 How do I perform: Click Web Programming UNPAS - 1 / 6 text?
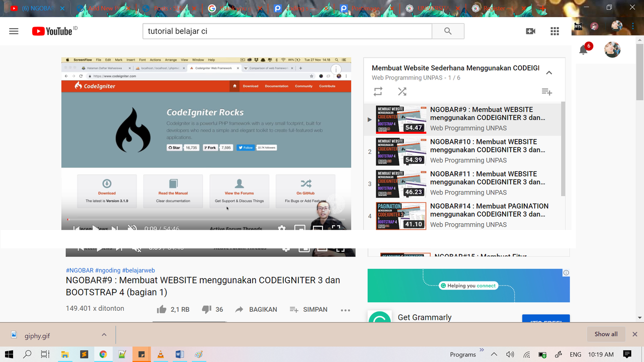pos(416,78)
